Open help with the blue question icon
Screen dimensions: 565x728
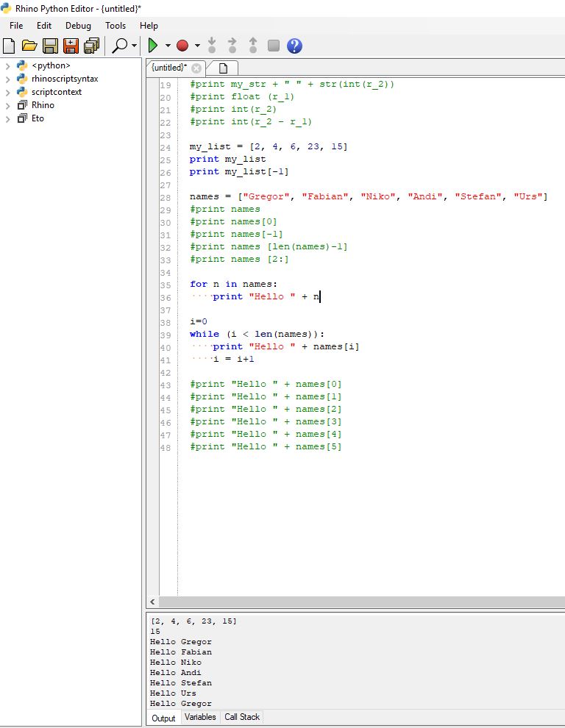[x=294, y=46]
